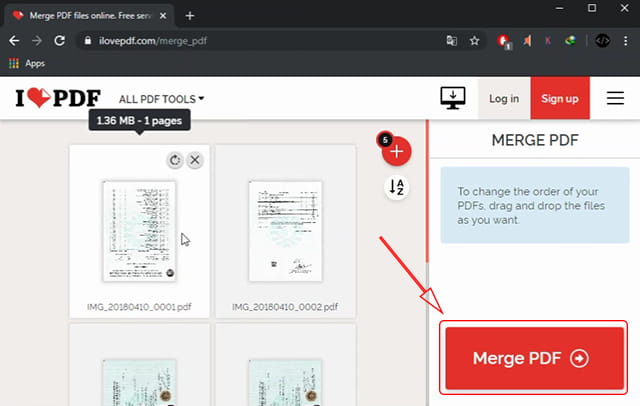Remove the IMG_20180410_0001.pdf file
The image size is (640, 406).
[195, 160]
